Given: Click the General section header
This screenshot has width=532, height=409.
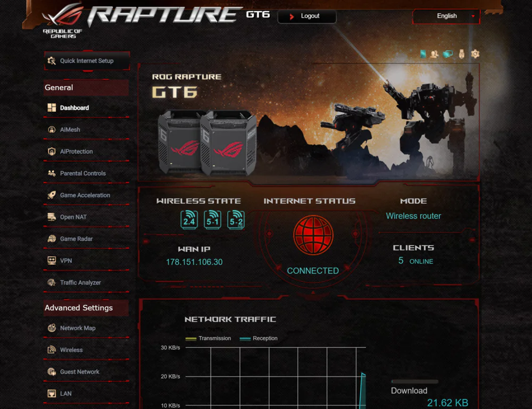Looking at the screenshot, I should pos(86,88).
